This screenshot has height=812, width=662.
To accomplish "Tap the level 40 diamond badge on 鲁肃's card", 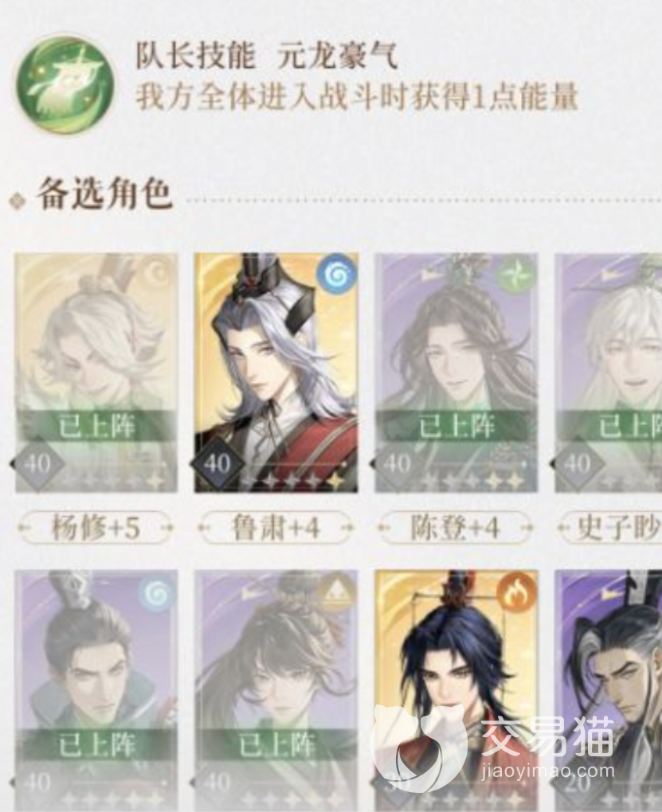I will pos(217,463).
